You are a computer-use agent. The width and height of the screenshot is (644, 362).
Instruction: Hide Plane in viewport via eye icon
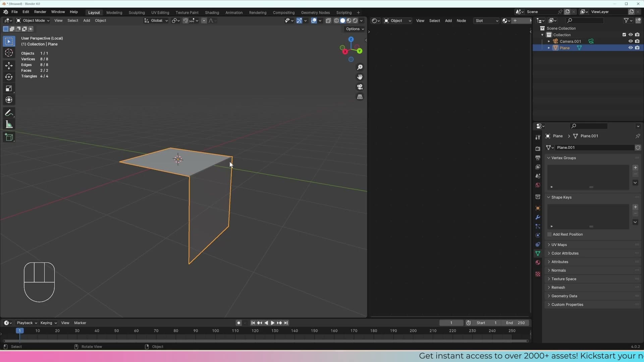631,48
